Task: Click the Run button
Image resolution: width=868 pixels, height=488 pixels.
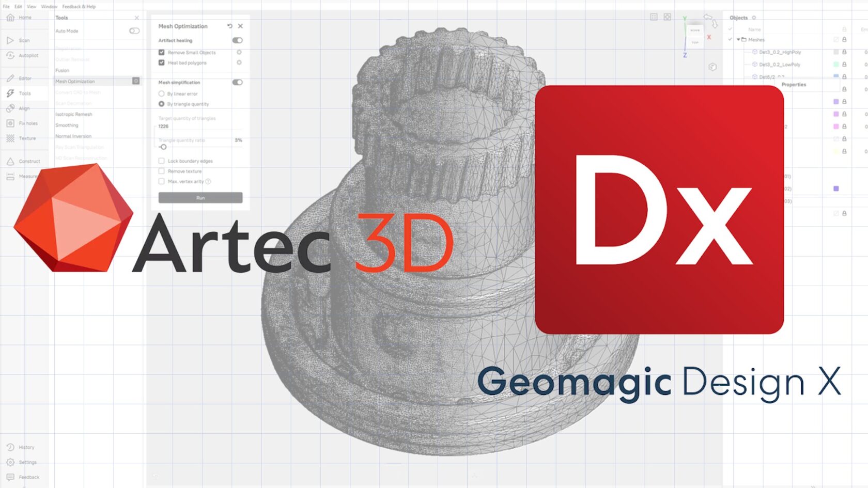Action: coord(200,198)
